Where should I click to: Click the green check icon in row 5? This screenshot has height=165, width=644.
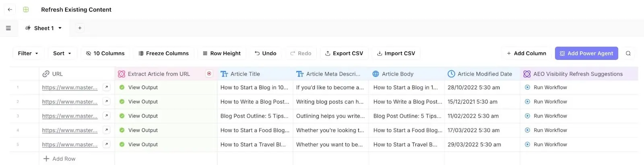pyautogui.click(x=122, y=145)
